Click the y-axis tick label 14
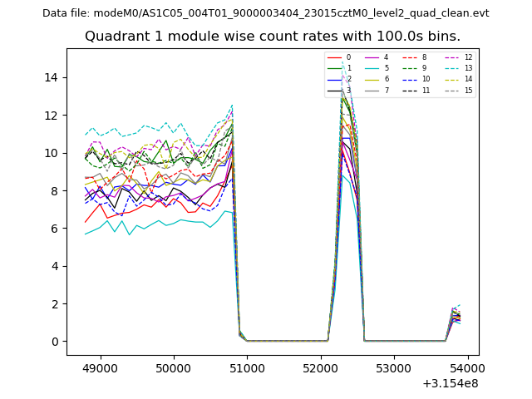This screenshot has height=399, width=532. point(52,77)
